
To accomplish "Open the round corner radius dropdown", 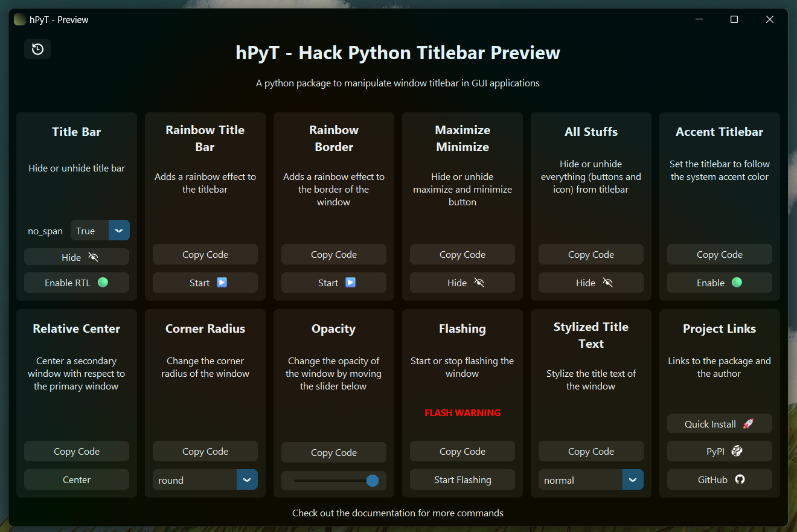I will tap(205, 480).
